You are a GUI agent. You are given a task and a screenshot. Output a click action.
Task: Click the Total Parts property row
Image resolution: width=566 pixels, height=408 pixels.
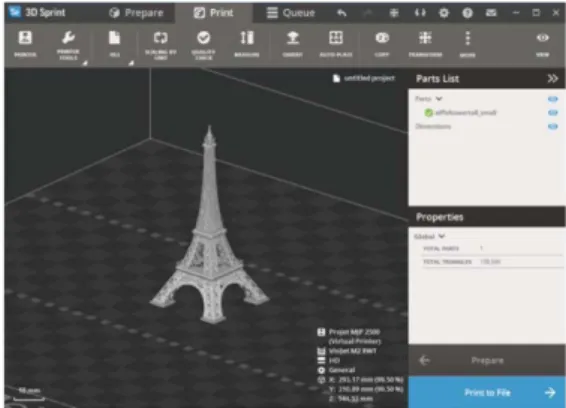[492, 248]
